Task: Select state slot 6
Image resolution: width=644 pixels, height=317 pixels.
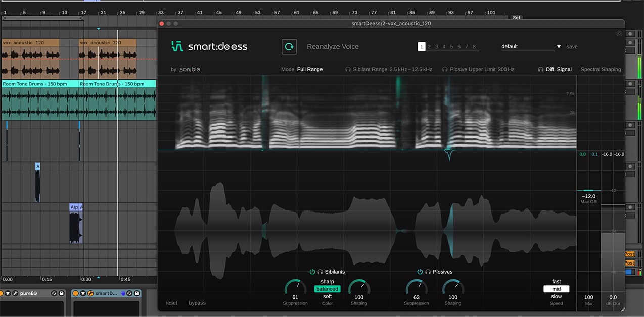Action: (x=459, y=47)
